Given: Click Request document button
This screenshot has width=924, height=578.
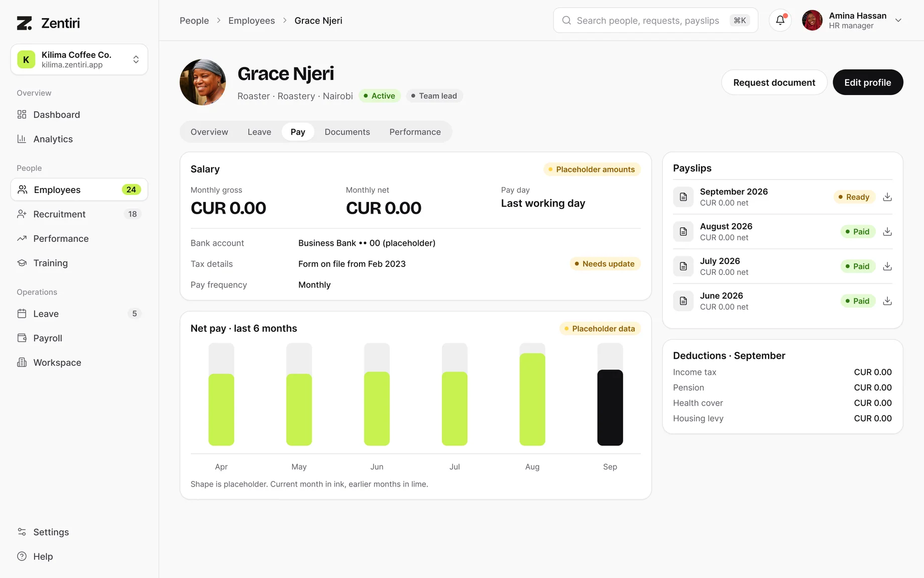Looking at the screenshot, I should 774,82.
